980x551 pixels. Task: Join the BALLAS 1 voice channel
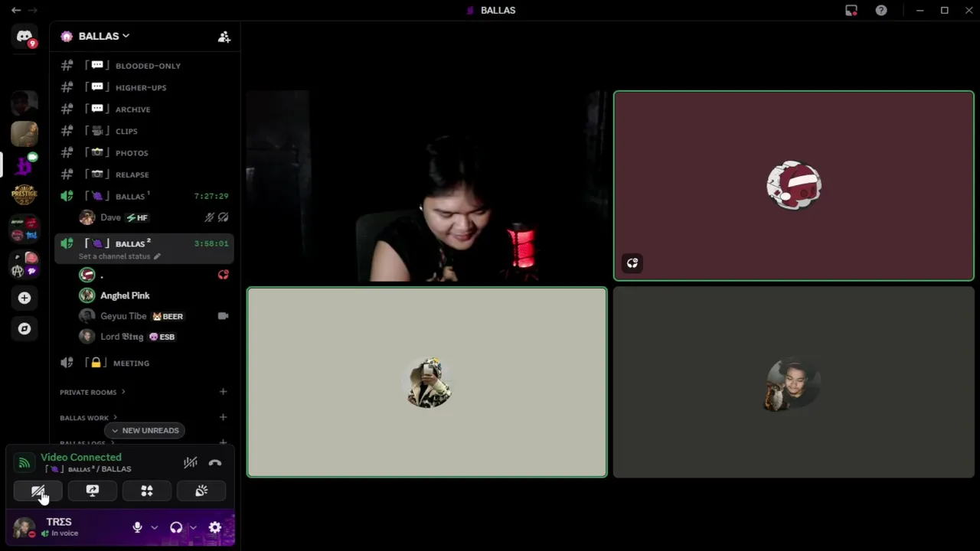coord(144,196)
